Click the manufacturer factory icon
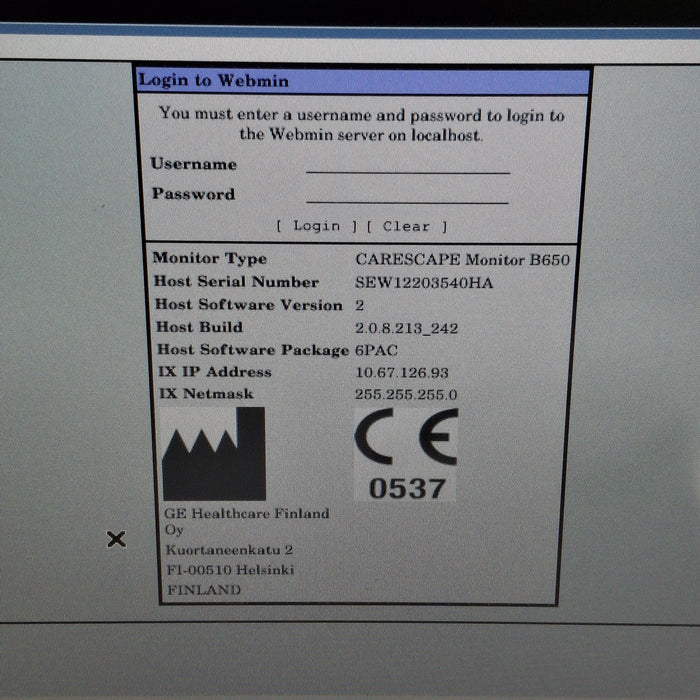 pos(214,454)
